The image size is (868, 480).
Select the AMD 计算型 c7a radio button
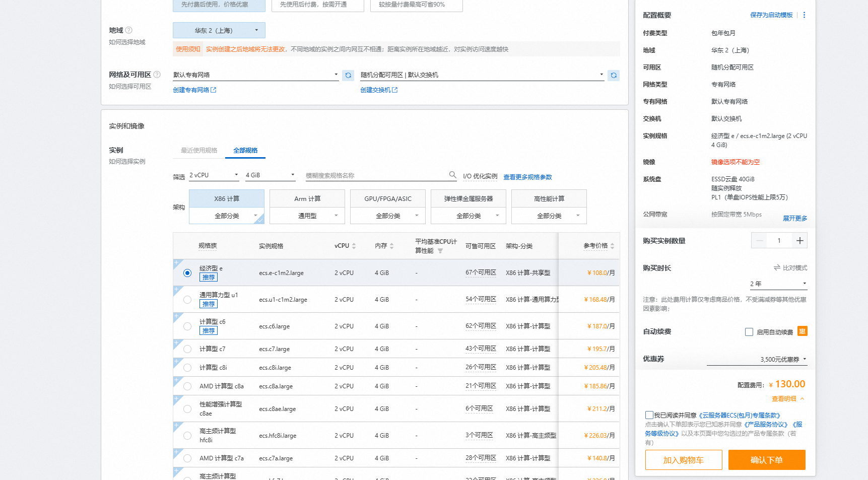(x=187, y=458)
